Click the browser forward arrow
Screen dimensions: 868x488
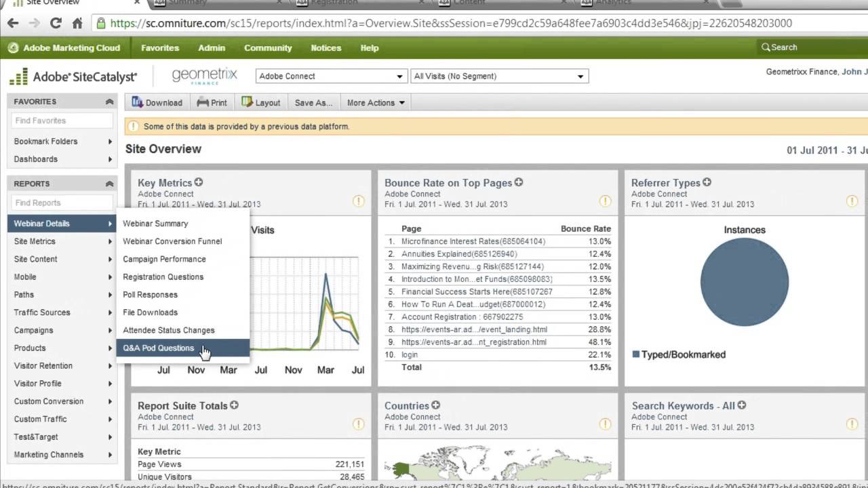coord(34,23)
